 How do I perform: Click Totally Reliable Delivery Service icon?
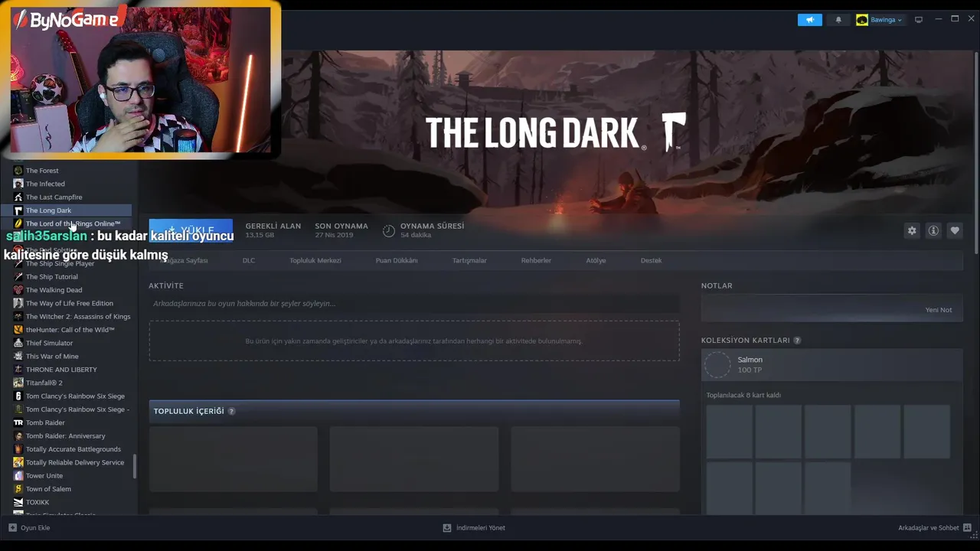coord(18,462)
